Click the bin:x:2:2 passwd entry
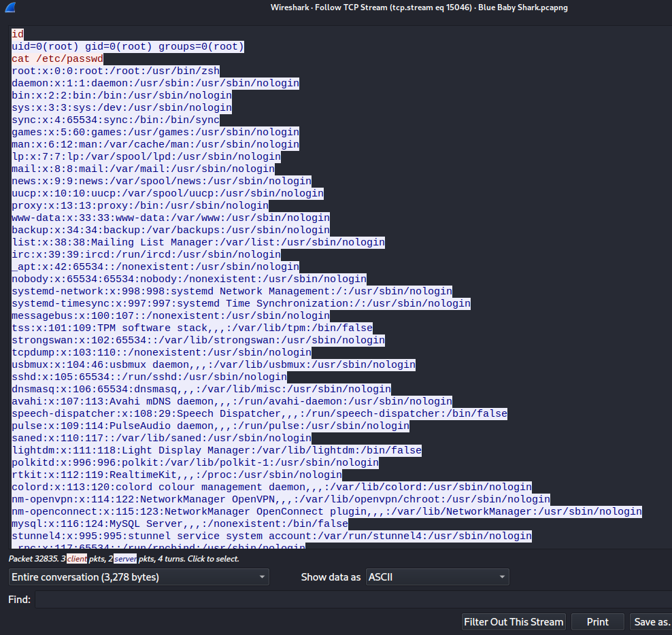Image resolution: width=672 pixels, height=635 pixels. (122, 95)
